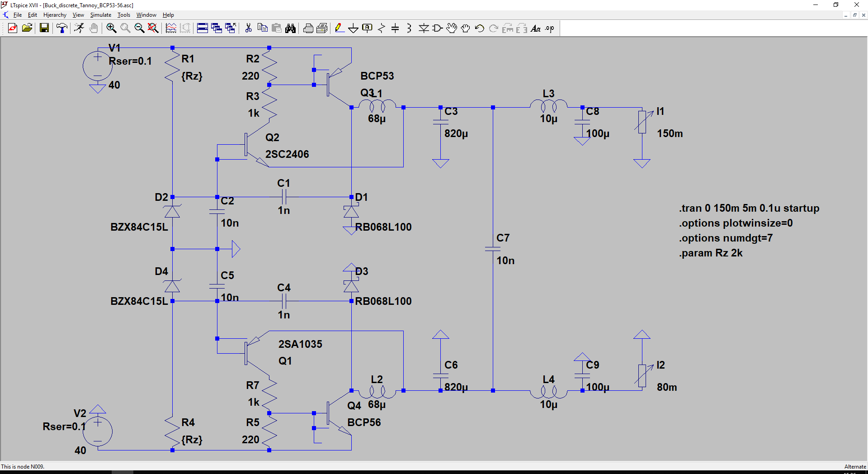
Task: Select the Text 'Aa' tool
Action: pyautogui.click(x=536, y=28)
